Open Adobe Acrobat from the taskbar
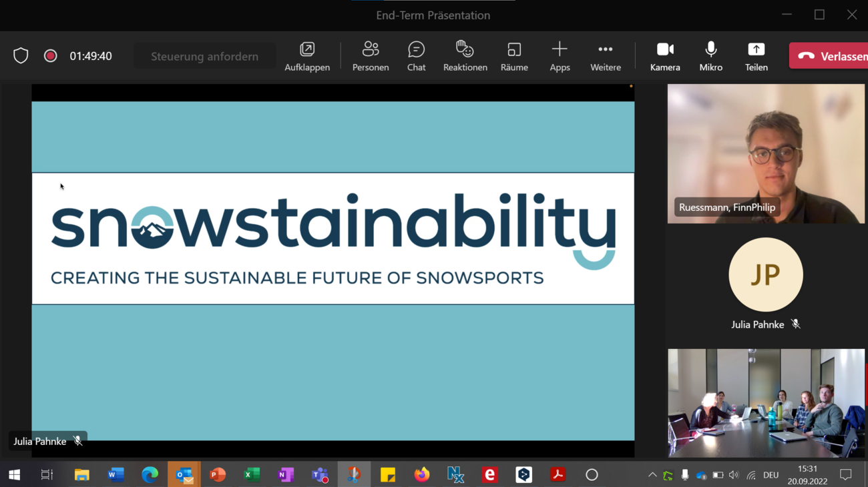This screenshot has width=868, height=487. click(x=558, y=475)
